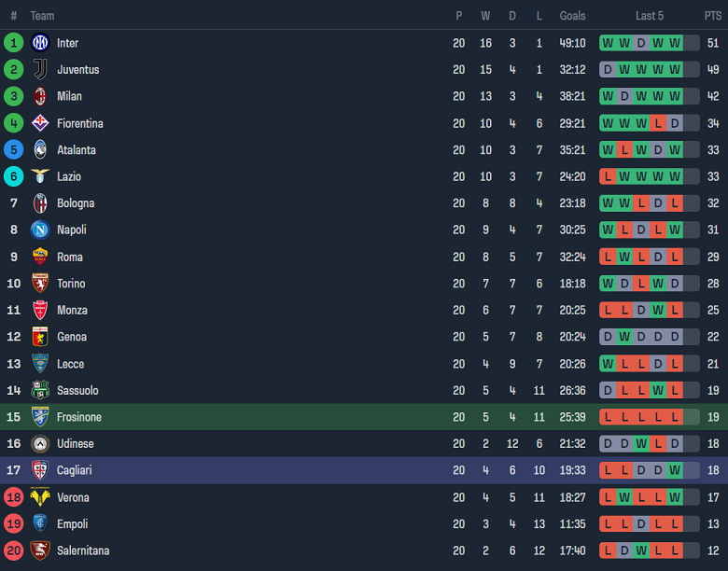
Task: Click the green rank 1 position badge
Action: point(13,43)
